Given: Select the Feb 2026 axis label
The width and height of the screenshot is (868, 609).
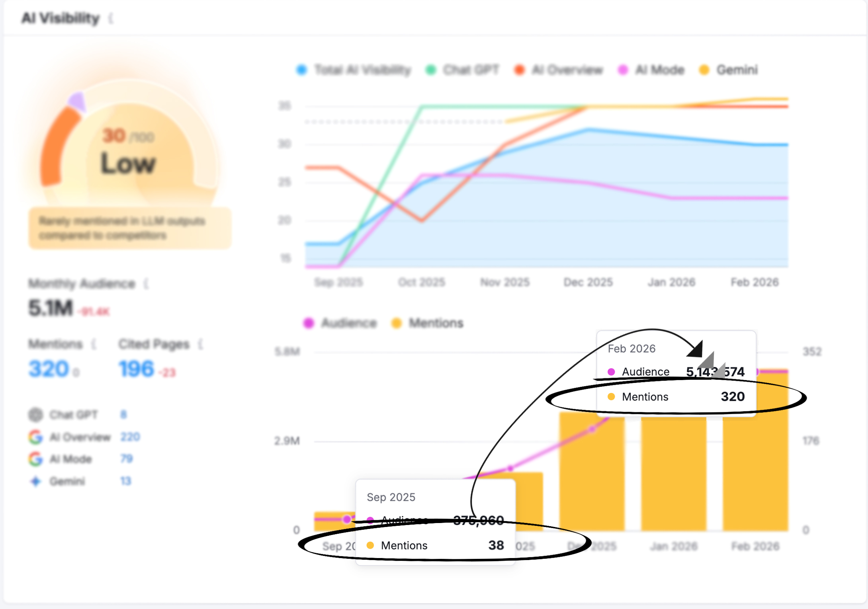Looking at the screenshot, I should click(755, 282).
